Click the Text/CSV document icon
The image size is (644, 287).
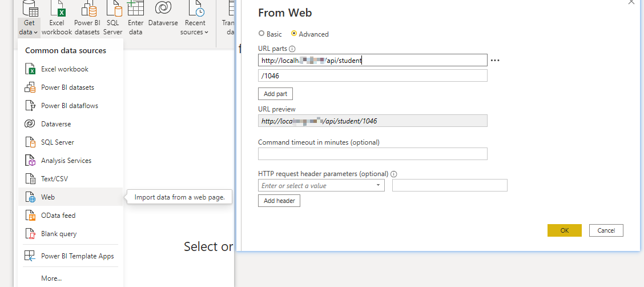[x=30, y=179]
